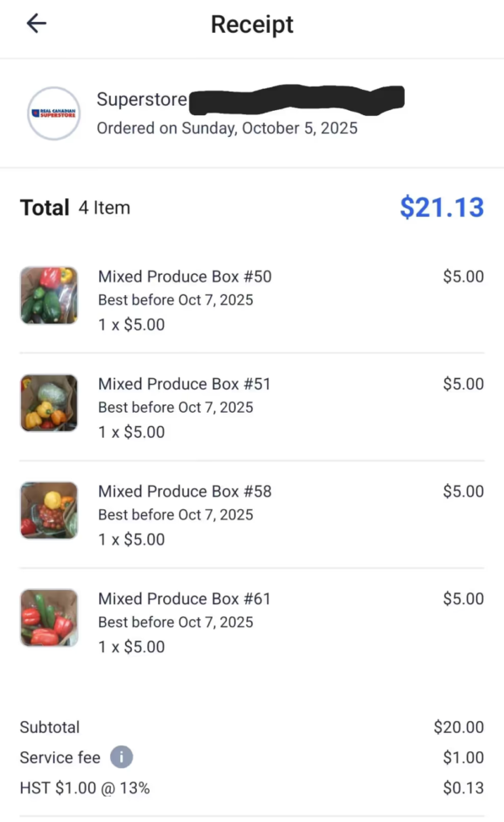This screenshot has height=822, width=504.
Task: Tap the Real Canadian Superstore logo
Action: coord(53,113)
